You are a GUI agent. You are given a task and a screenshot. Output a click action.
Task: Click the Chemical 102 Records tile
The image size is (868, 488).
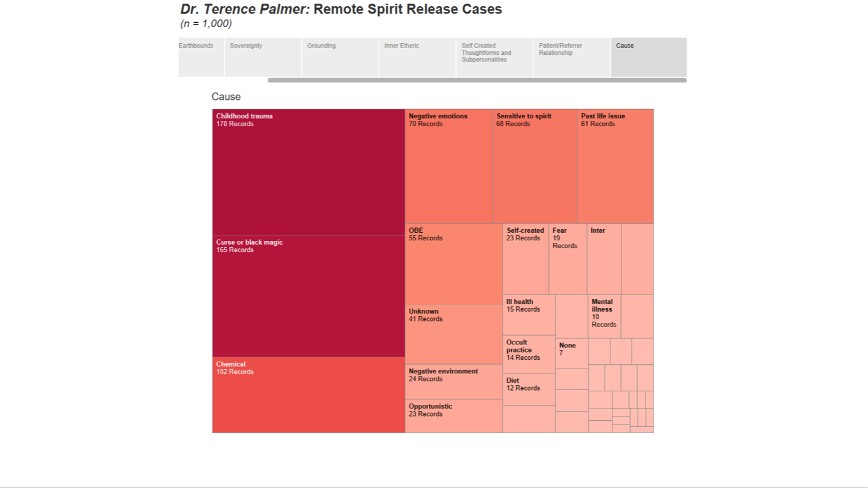point(309,395)
